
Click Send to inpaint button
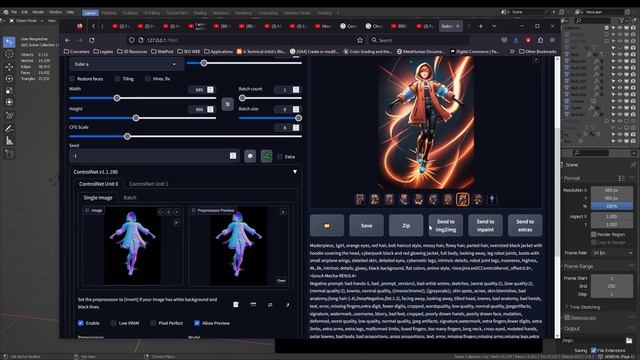pos(485,225)
